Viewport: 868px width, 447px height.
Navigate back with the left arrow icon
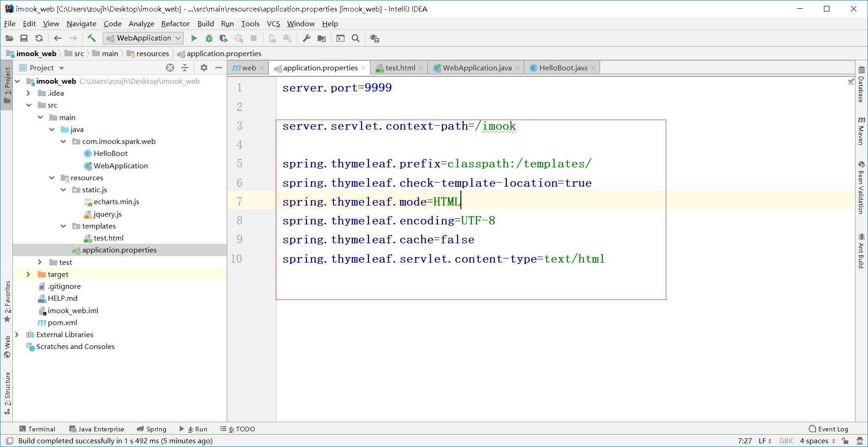pos(57,38)
